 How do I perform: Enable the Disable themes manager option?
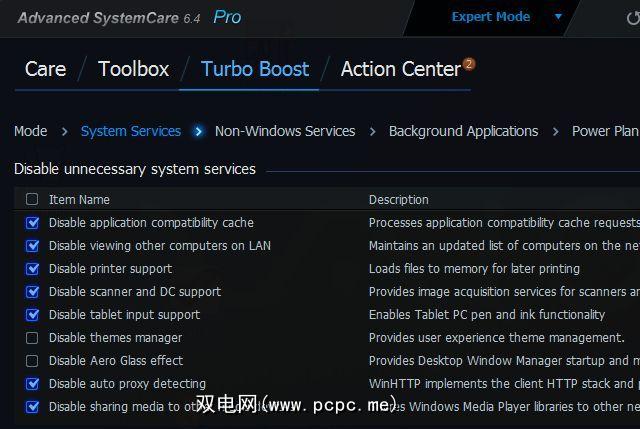point(32,338)
